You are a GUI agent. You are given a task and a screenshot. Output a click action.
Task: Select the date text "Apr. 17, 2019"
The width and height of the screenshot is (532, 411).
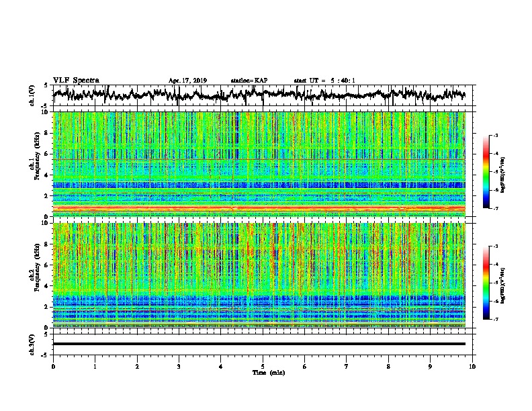[187, 81]
